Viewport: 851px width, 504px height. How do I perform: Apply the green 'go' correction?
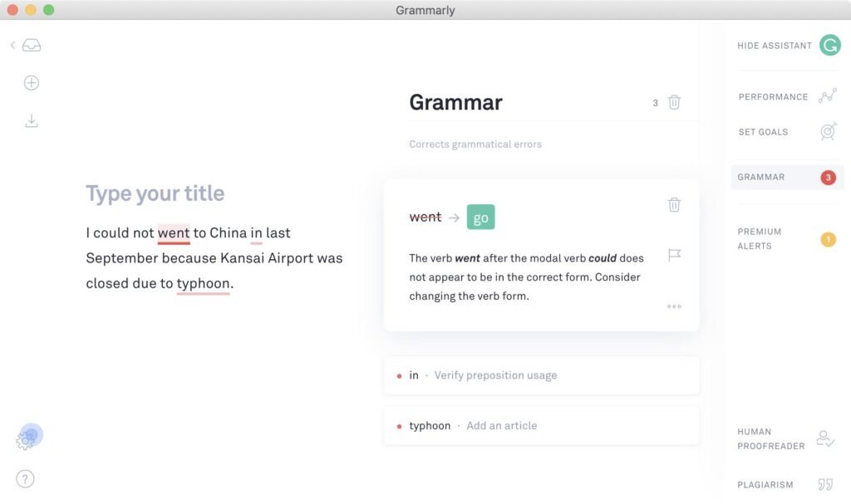[481, 217]
